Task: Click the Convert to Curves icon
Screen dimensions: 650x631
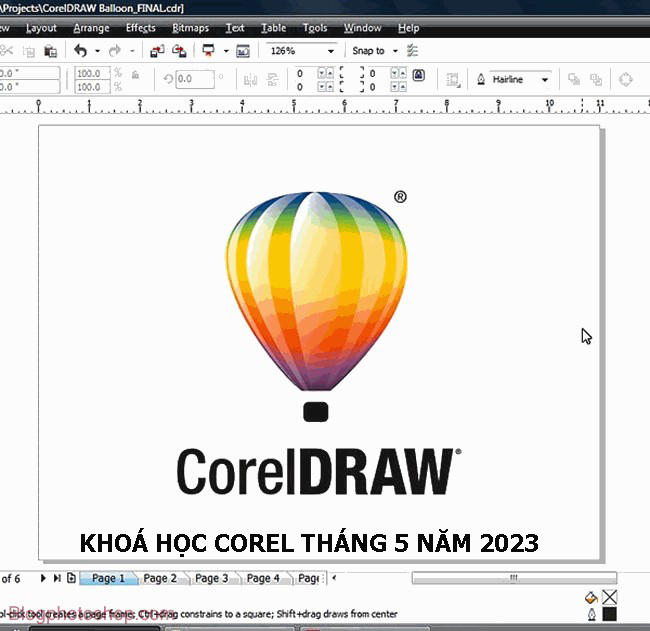Action: point(626,79)
